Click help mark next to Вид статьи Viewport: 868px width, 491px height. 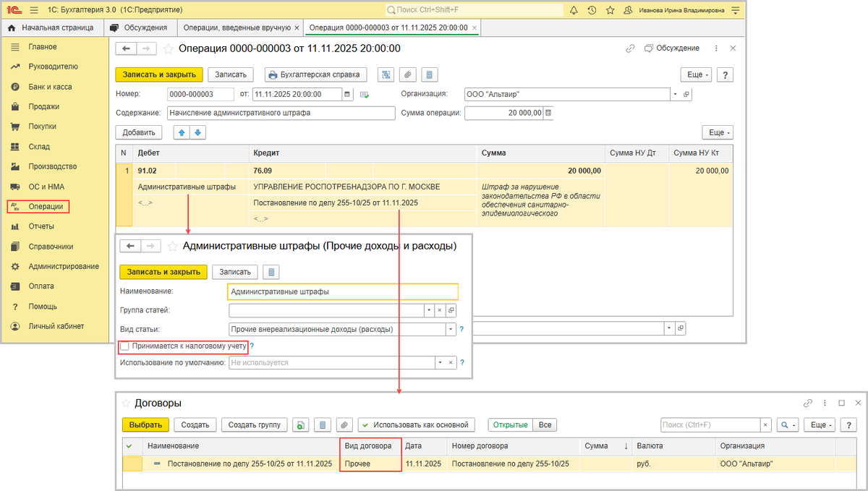coord(461,329)
